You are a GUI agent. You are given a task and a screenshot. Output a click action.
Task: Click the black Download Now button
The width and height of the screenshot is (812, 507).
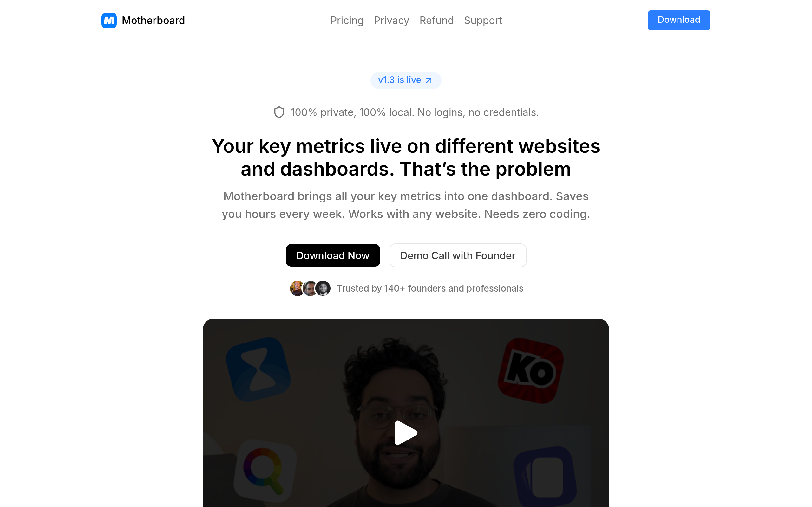(x=333, y=255)
